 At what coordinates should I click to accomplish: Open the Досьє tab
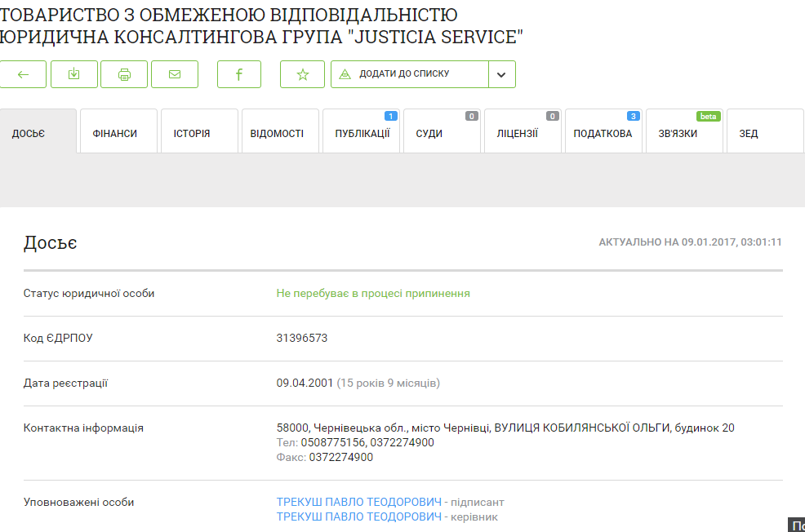tap(29, 133)
